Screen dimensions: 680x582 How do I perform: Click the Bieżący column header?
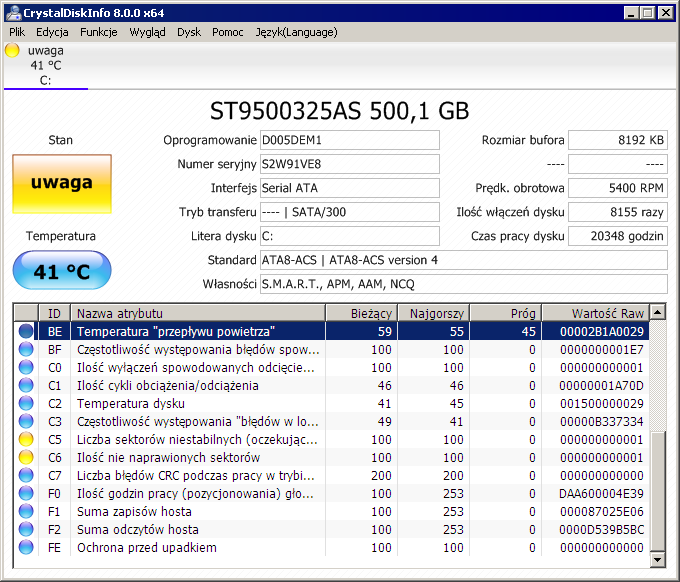(361, 313)
